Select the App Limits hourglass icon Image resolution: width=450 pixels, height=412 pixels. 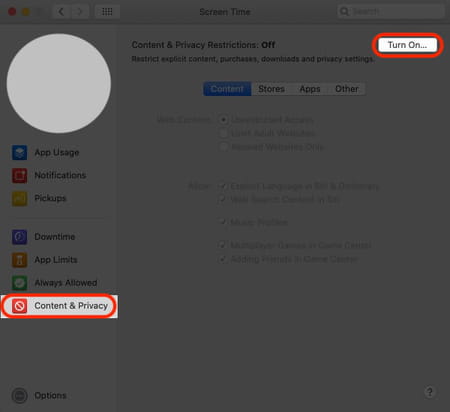(19, 260)
